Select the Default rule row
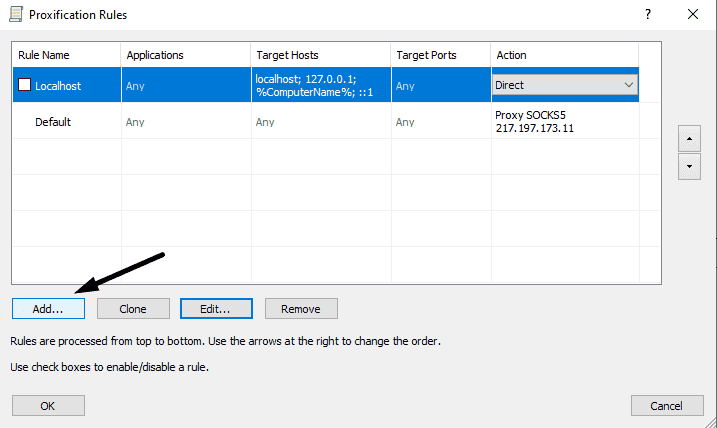Viewport: 717px width, 428px height. click(53, 122)
